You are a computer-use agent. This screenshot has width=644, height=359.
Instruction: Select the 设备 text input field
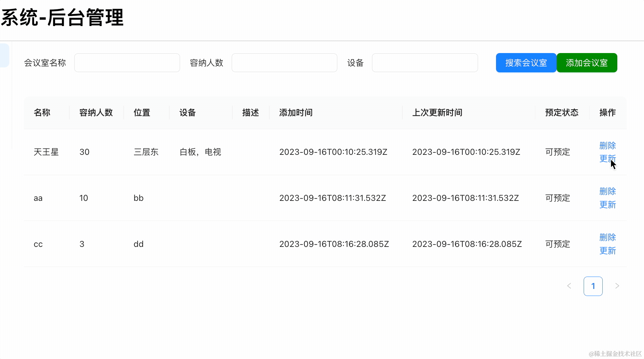click(425, 63)
